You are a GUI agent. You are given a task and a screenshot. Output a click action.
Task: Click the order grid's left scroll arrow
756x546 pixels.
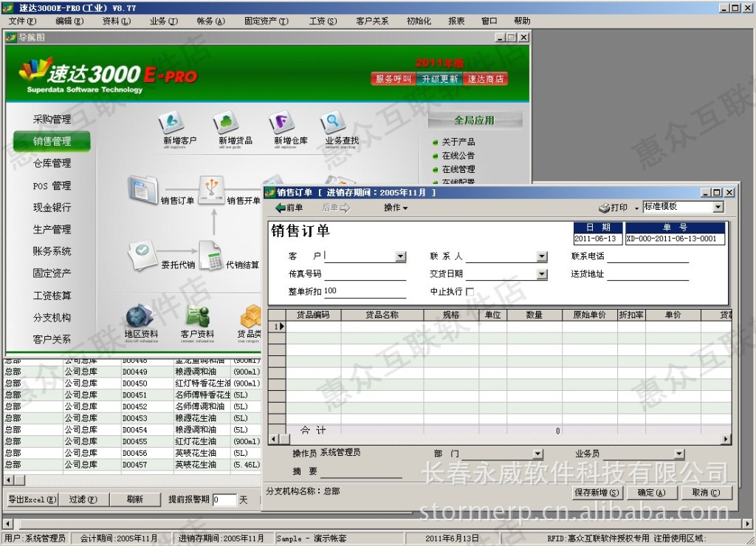(x=273, y=440)
